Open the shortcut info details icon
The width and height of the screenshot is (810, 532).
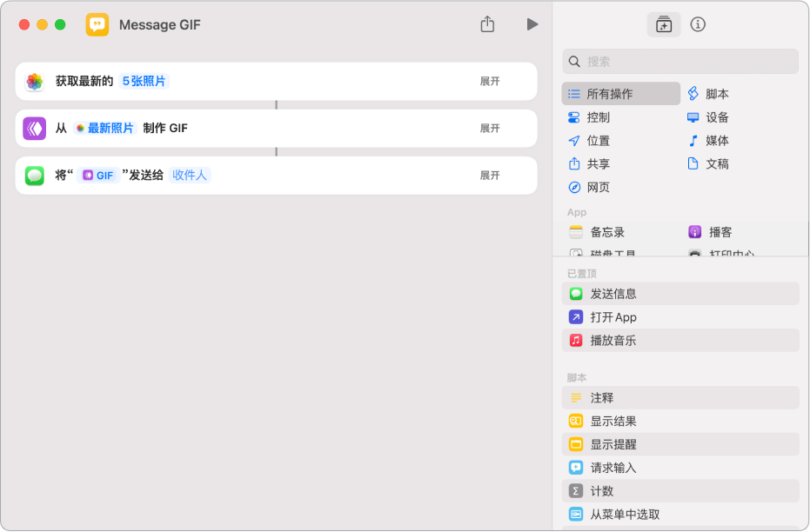tap(698, 24)
